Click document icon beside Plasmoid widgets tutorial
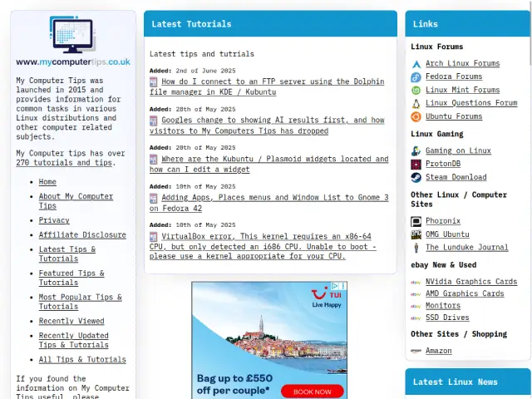The height and width of the screenshot is (399, 532). [x=153, y=159]
